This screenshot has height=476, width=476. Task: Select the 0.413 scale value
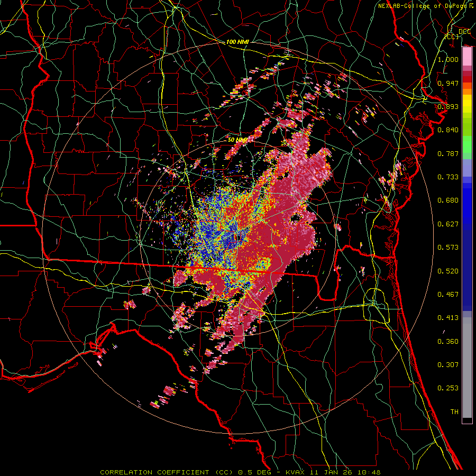tap(448, 318)
